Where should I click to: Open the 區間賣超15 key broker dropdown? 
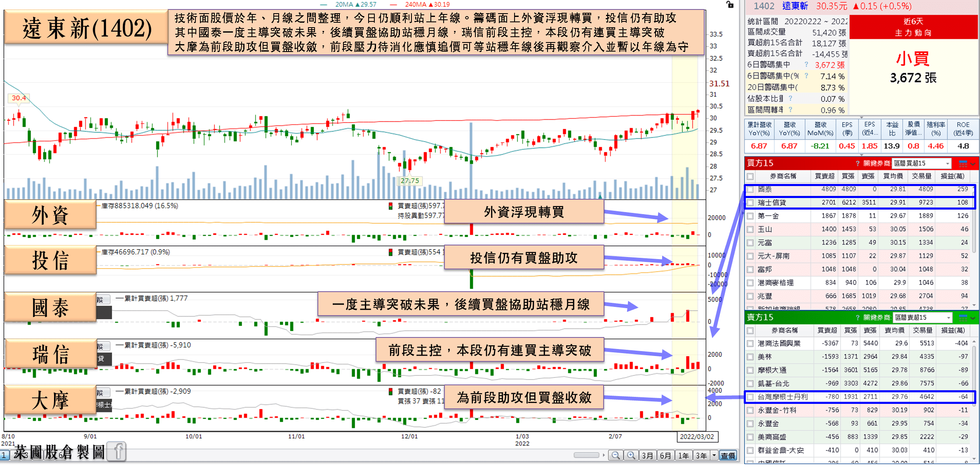click(922, 318)
